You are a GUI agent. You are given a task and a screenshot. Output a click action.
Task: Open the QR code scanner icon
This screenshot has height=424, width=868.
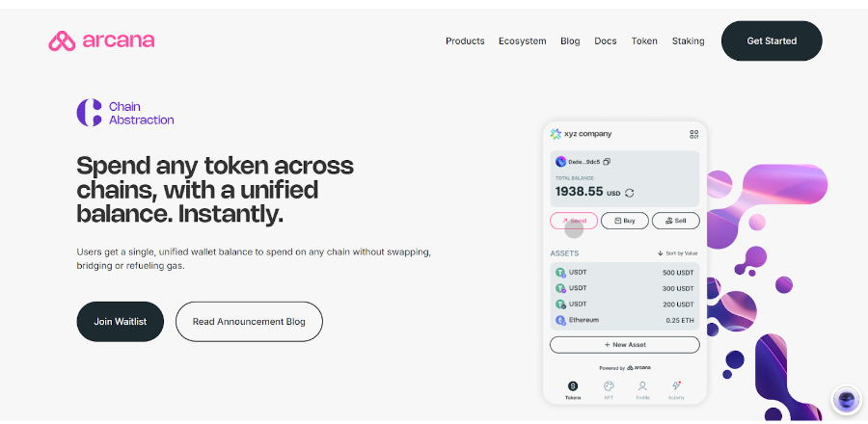693,134
